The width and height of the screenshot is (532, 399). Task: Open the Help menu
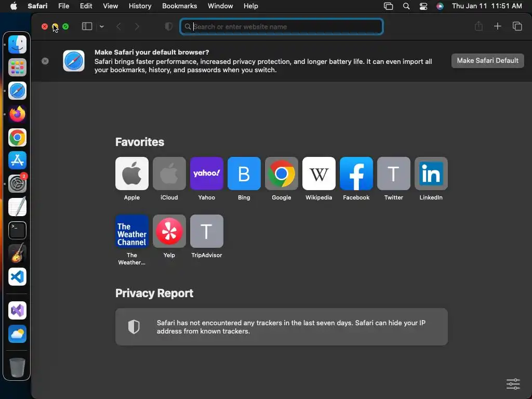point(251,6)
